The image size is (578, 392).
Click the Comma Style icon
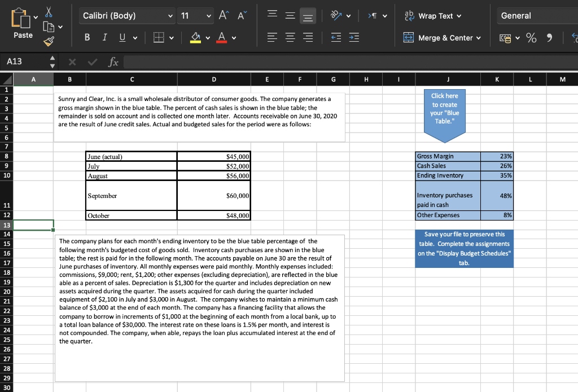coord(549,38)
